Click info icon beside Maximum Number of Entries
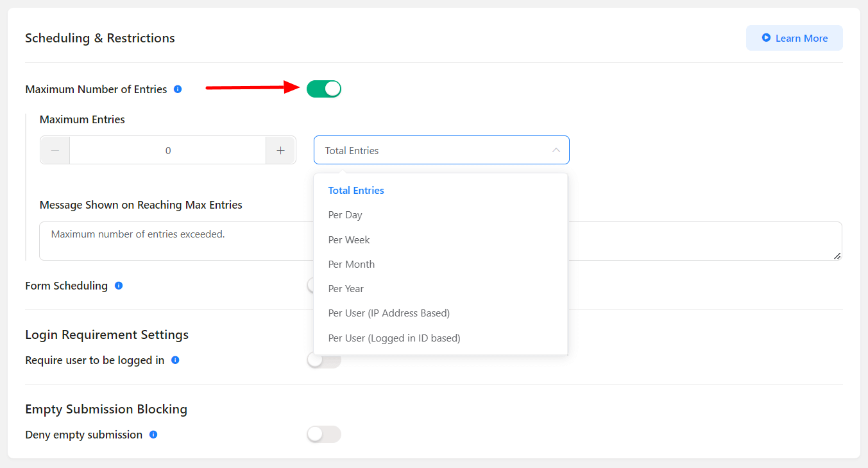 tap(178, 89)
